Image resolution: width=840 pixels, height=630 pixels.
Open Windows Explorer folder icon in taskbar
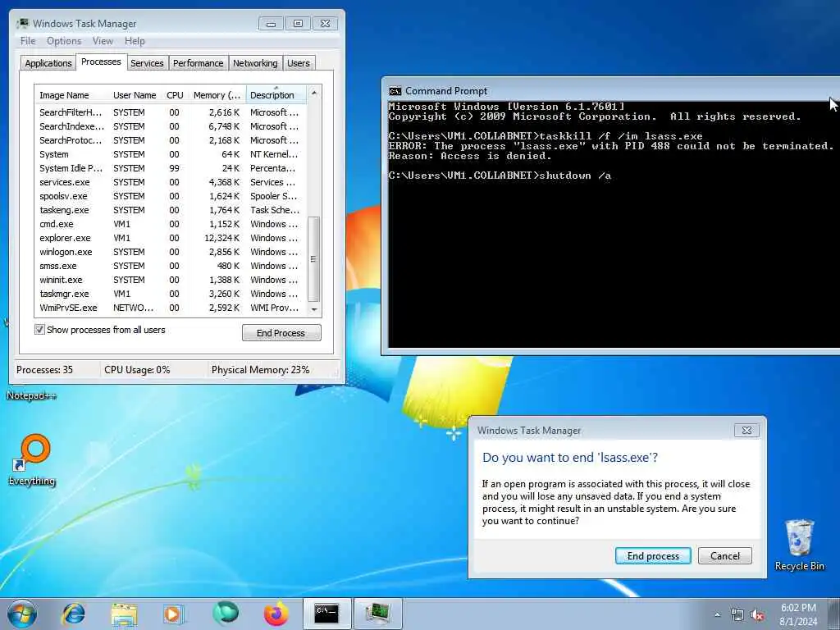point(124,614)
